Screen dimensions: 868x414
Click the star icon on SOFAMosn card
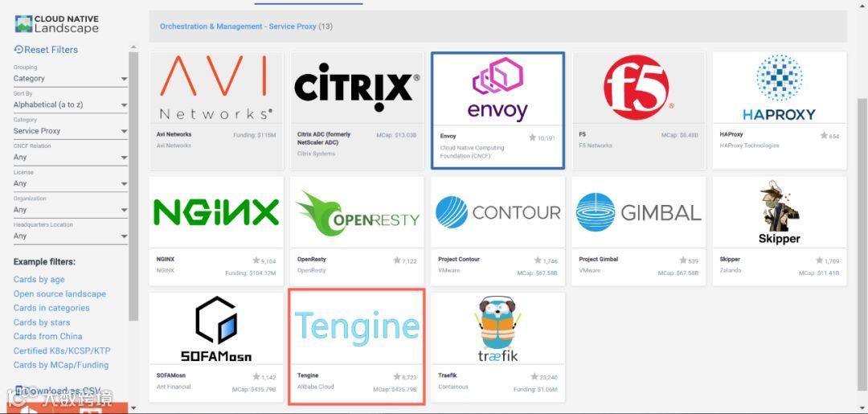[256, 376]
